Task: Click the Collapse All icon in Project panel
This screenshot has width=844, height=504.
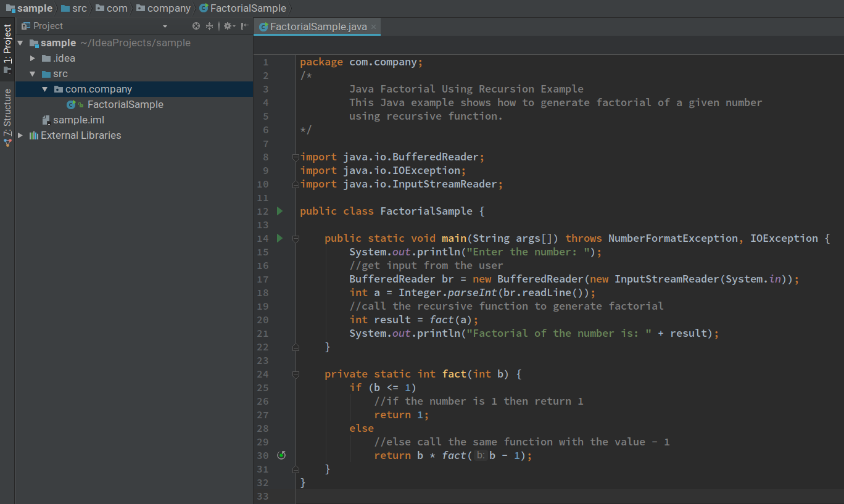Action: pos(209,26)
